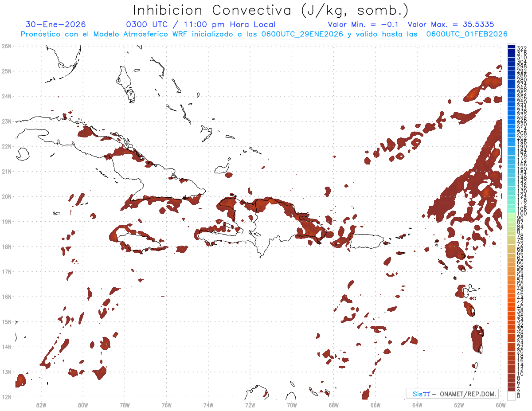Image resolution: width=532 pixels, height=411 pixels.
Task: Click the "82W" longitude label
Action: [41, 405]
